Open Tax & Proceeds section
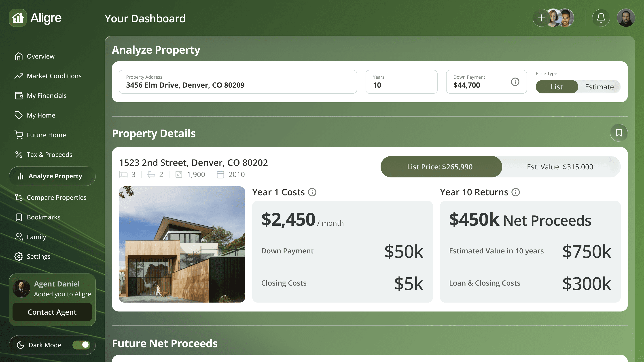This screenshot has height=362, width=644. click(49, 155)
